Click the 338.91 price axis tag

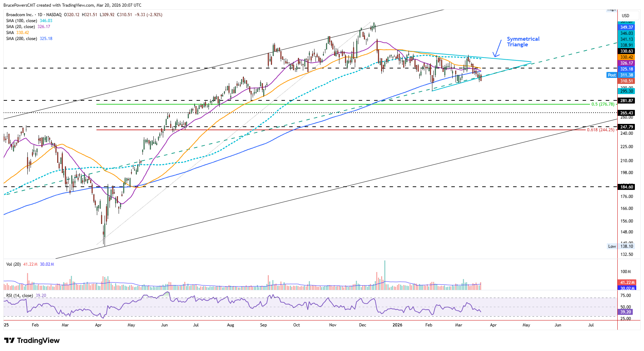click(627, 45)
